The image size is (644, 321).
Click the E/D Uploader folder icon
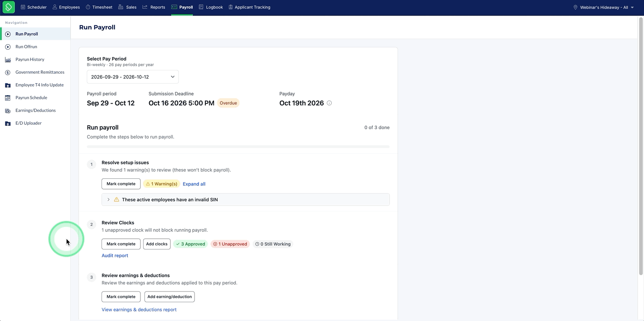click(8, 123)
